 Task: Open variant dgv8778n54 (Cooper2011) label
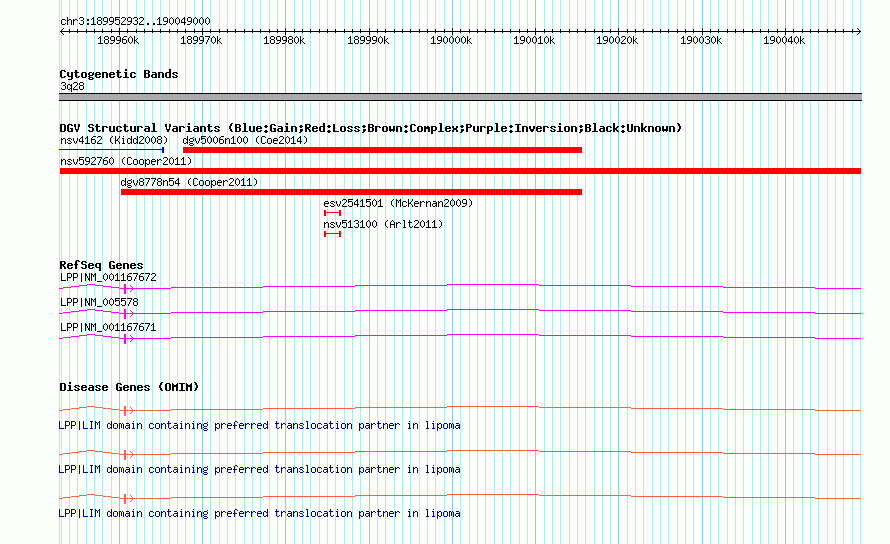(x=189, y=182)
